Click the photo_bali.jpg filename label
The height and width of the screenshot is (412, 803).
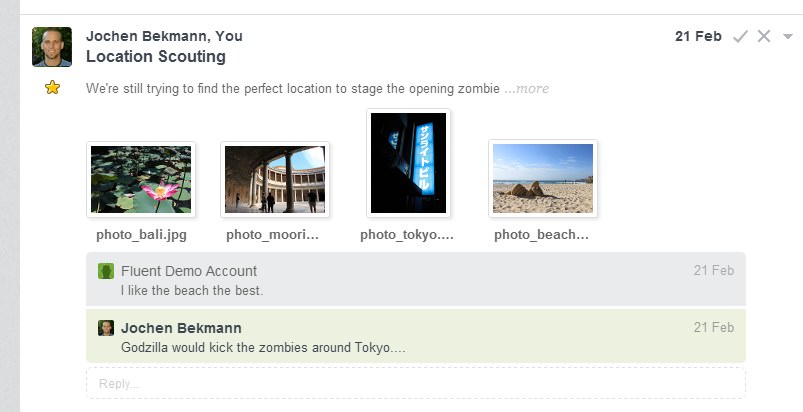coord(141,235)
